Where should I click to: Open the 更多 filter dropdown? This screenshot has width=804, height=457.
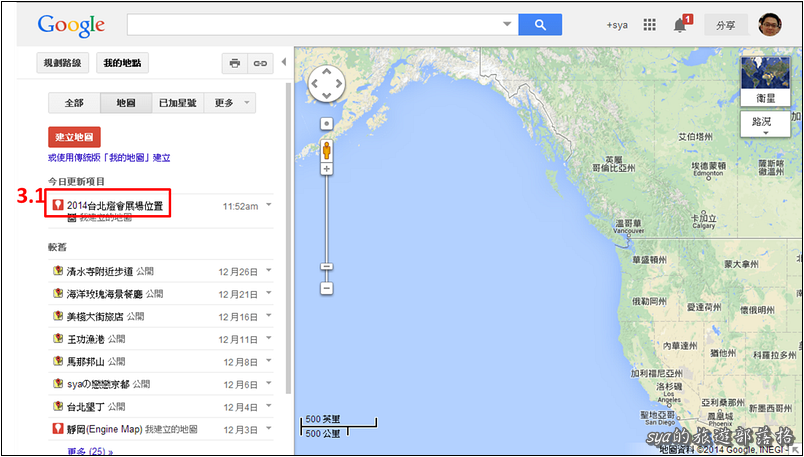tap(230, 103)
